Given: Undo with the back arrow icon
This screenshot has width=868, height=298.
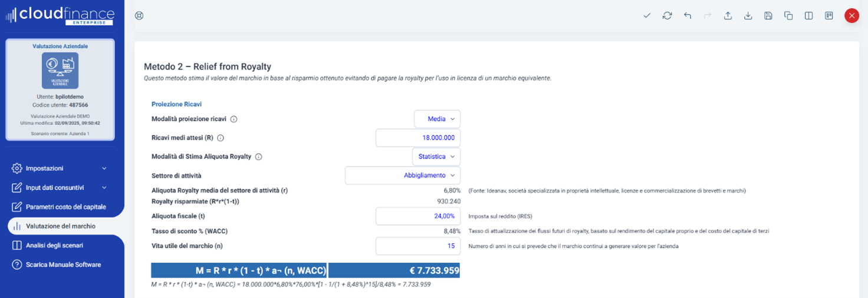Looking at the screenshot, I should click(x=688, y=16).
